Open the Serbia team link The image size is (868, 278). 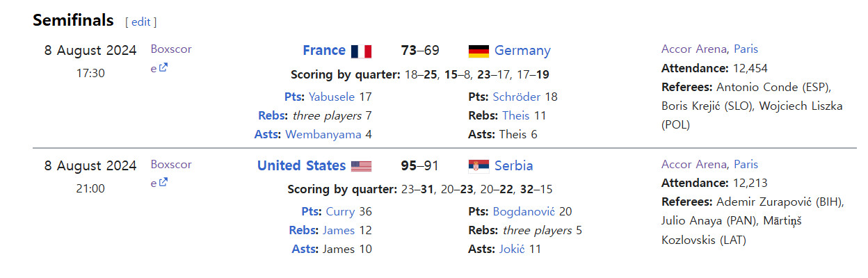coord(514,165)
